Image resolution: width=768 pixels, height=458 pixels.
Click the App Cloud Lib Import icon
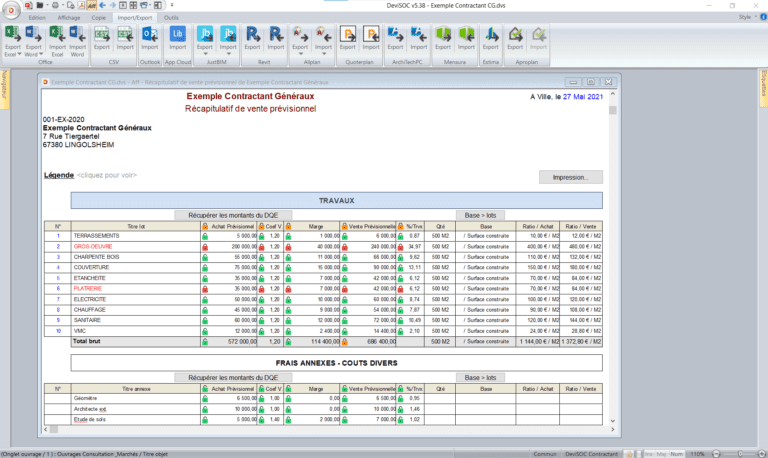(177, 35)
